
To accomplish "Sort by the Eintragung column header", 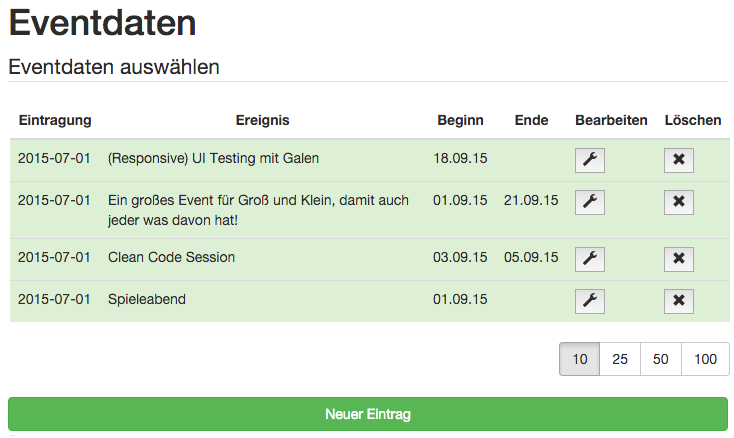I will pos(55,120).
